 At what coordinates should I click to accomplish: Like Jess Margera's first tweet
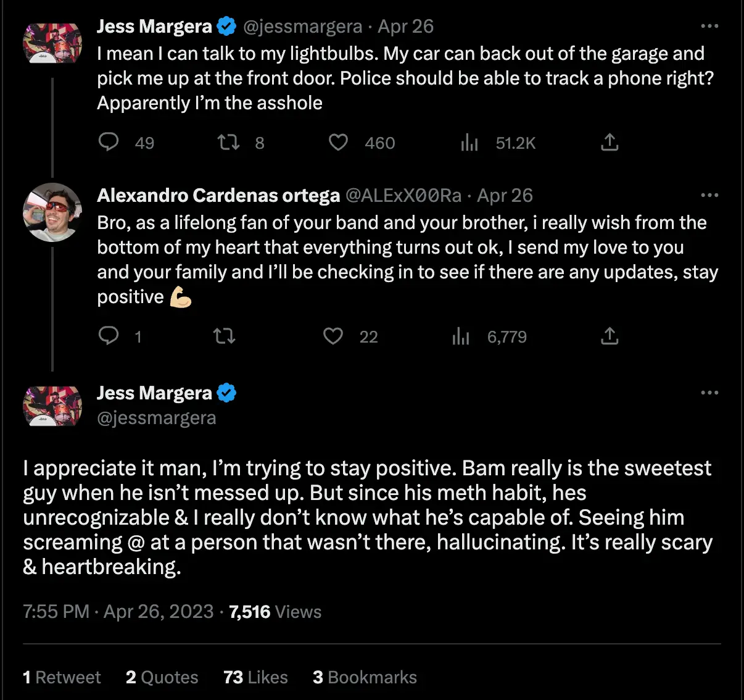coord(338,143)
